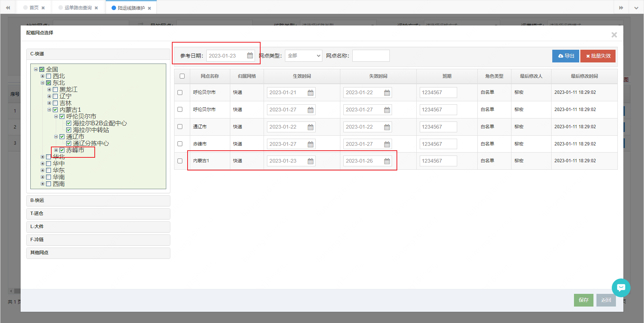Select 吉林 tree label
Image resolution: width=644 pixels, height=323 pixels.
pos(66,103)
